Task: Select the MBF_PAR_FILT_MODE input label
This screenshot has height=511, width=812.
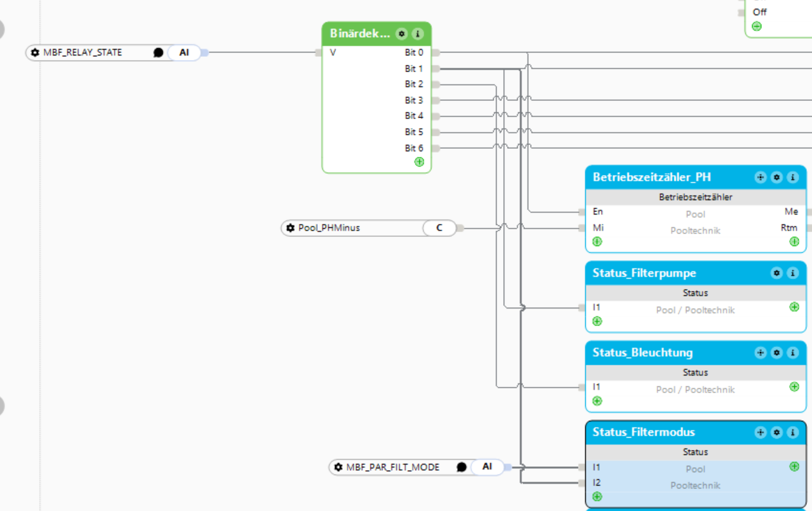Action: click(393, 467)
